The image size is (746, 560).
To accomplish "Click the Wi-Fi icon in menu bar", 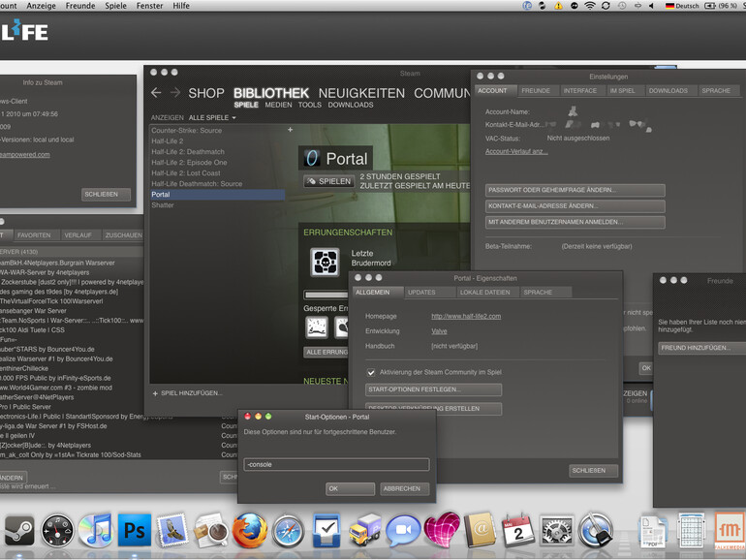I will [x=589, y=6].
